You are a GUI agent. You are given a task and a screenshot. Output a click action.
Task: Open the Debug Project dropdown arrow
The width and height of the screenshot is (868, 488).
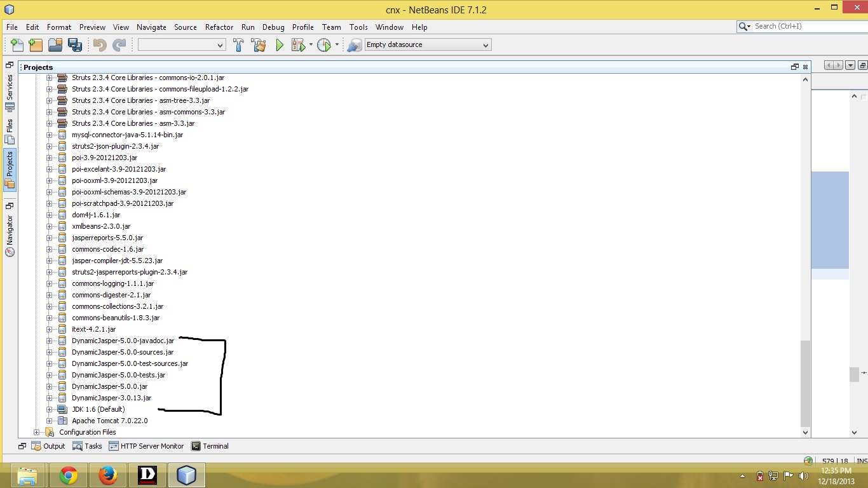click(311, 44)
